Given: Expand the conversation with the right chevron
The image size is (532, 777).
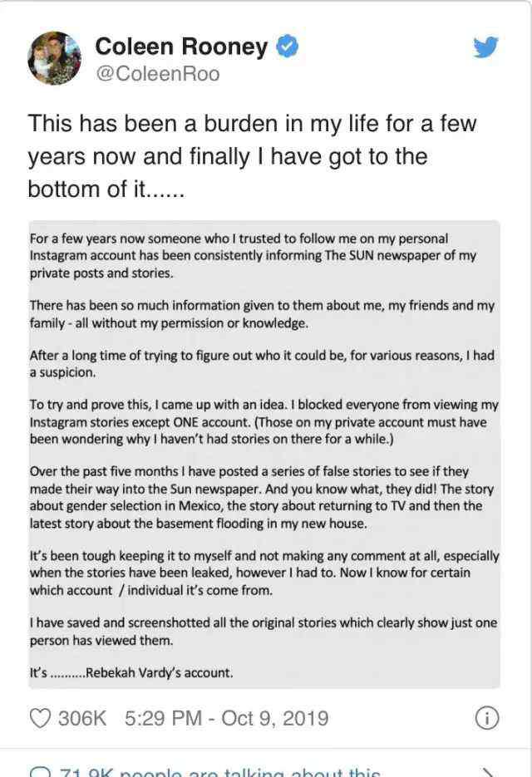Looking at the screenshot, I should click(x=488, y=773).
